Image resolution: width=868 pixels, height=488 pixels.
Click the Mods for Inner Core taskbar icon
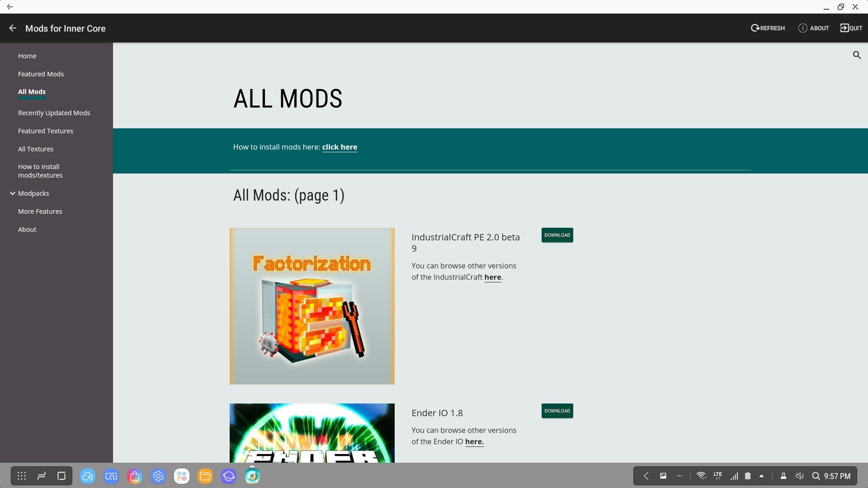click(252, 476)
